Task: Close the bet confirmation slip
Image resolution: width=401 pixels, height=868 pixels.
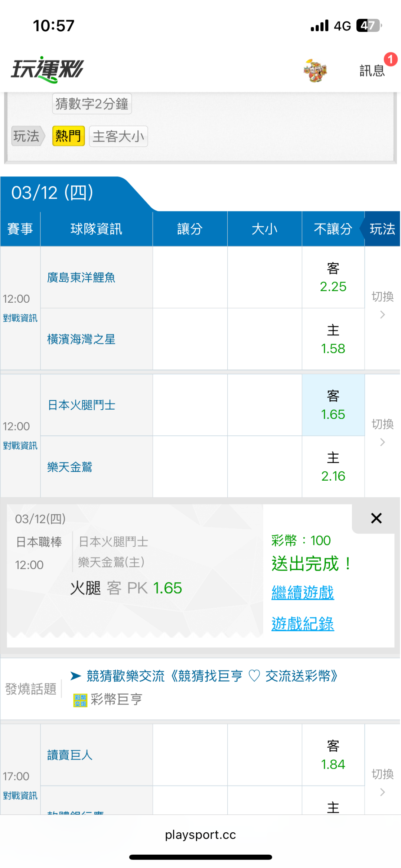Action: pos(376,518)
